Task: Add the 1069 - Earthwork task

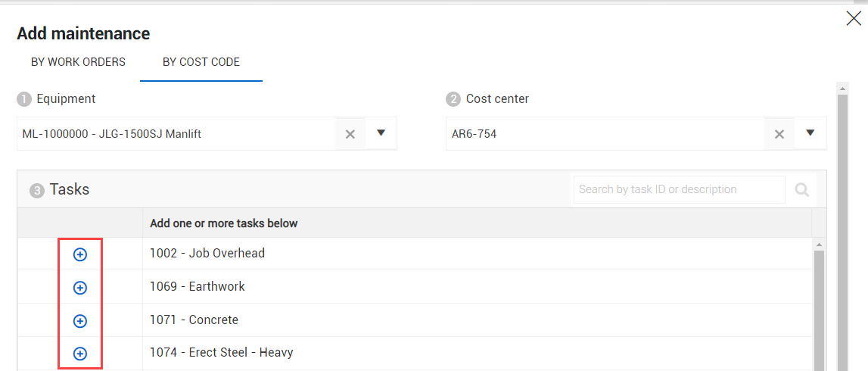Action: coord(79,288)
